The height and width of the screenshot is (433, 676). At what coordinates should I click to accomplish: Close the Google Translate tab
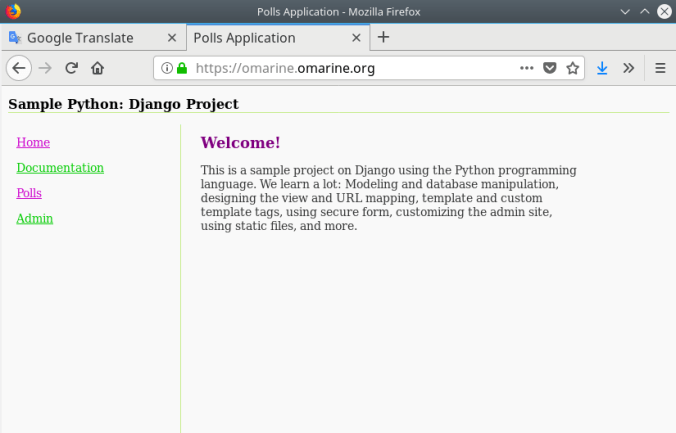coord(172,38)
